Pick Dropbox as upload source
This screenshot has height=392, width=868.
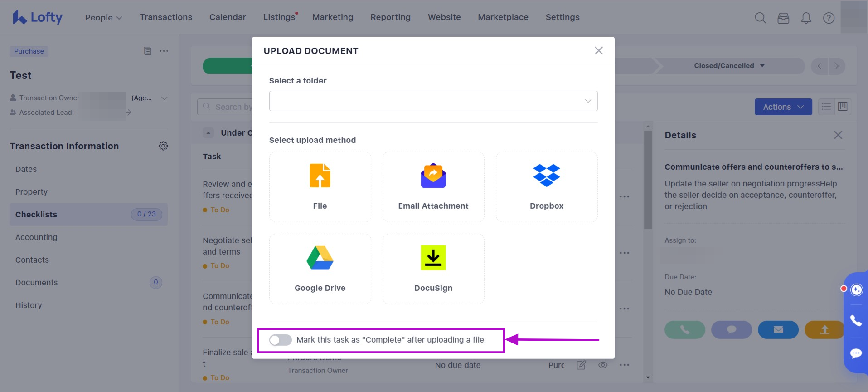(x=546, y=186)
